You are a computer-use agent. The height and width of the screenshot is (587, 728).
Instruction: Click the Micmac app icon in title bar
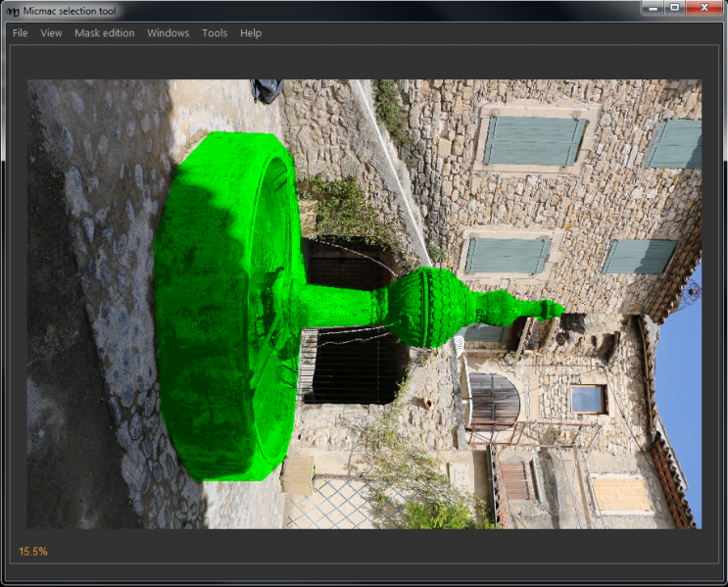pyautogui.click(x=12, y=10)
